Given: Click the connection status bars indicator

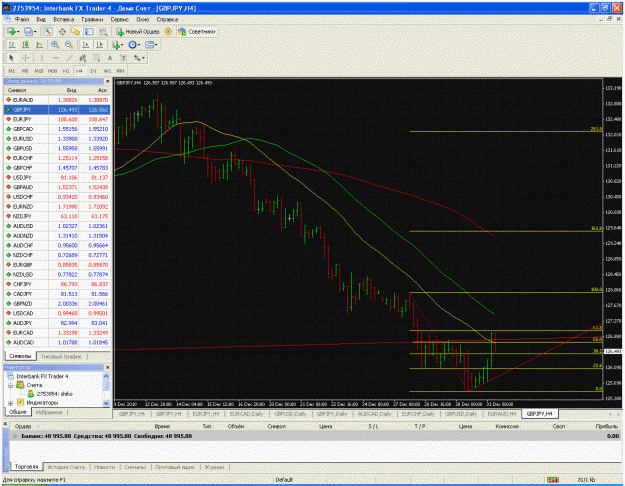Looking at the screenshot, I should pos(552,480).
